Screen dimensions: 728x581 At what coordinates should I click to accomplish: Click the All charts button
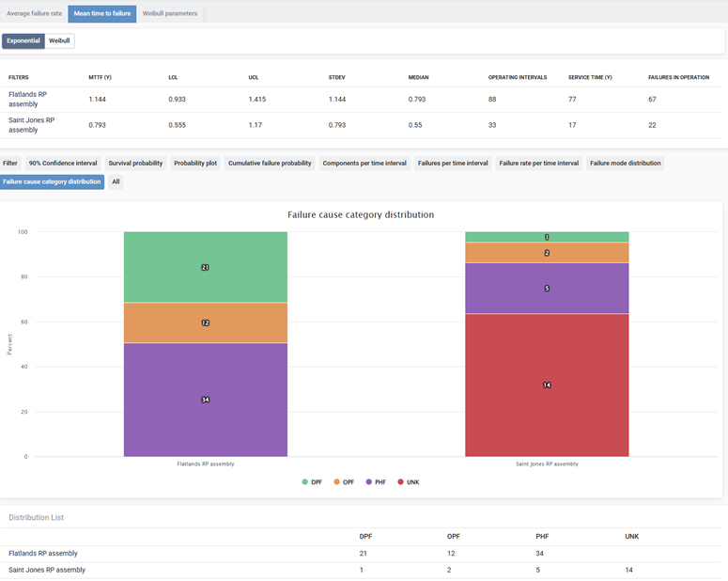[116, 181]
